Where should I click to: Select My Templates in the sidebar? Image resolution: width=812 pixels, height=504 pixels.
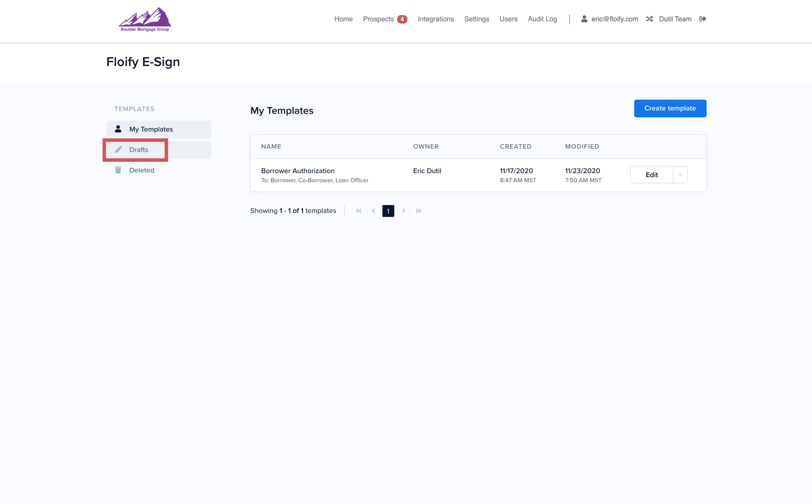159,129
